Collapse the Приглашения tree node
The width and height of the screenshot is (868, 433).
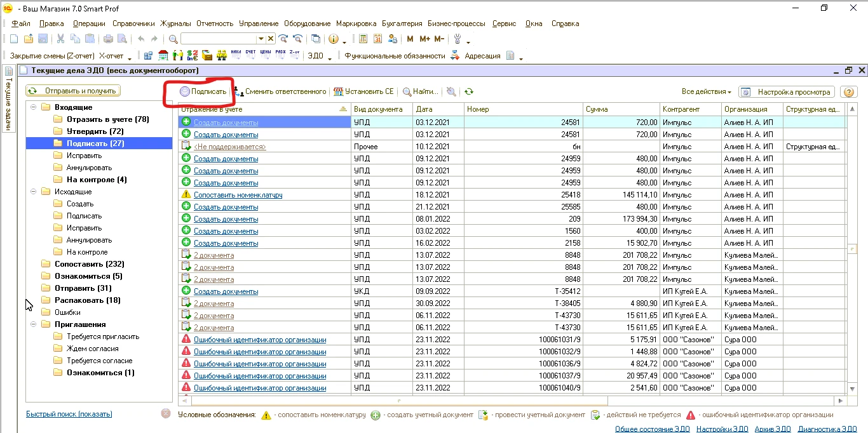(33, 324)
